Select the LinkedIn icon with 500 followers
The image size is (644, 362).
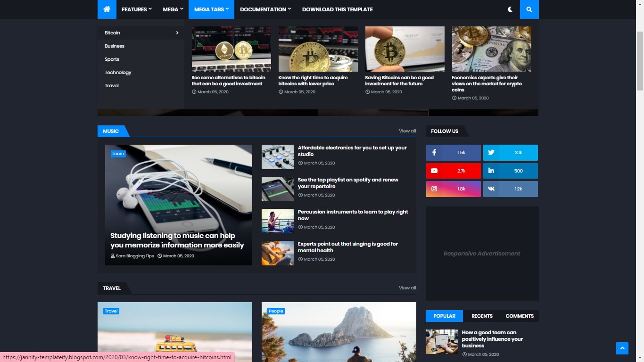click(510, 171)
